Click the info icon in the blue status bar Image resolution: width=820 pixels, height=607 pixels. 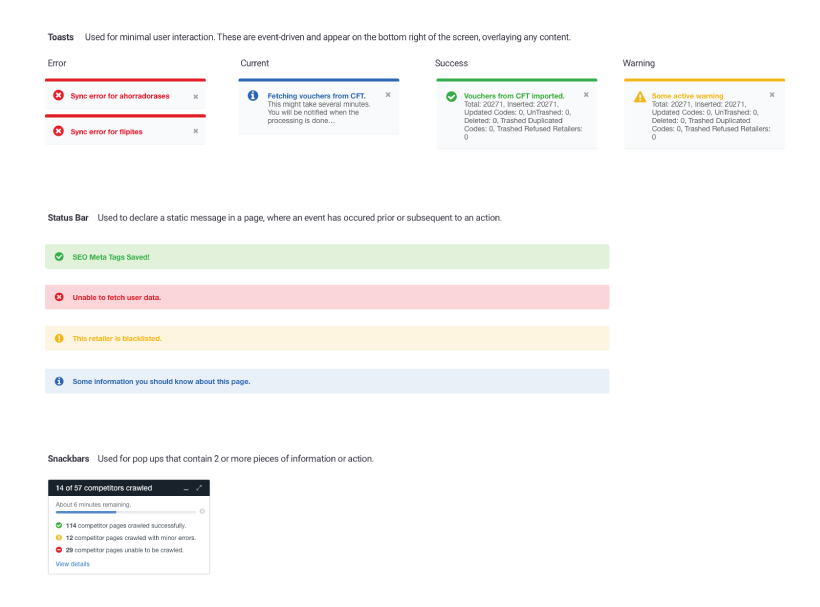pos(59,381)
